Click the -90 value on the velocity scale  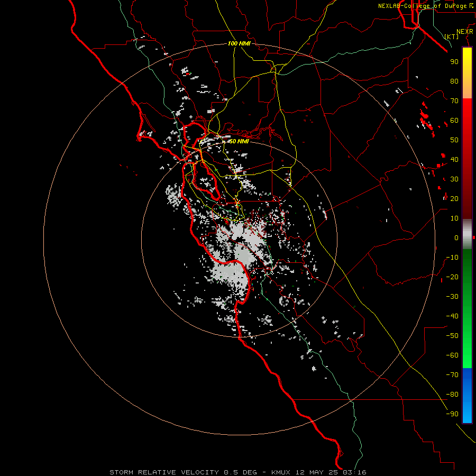click(452, 414)
